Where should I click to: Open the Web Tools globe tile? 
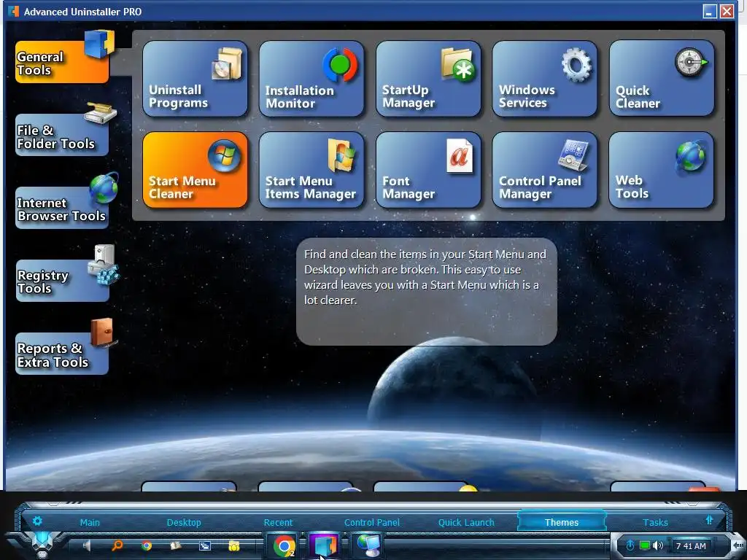pos(661,170)
